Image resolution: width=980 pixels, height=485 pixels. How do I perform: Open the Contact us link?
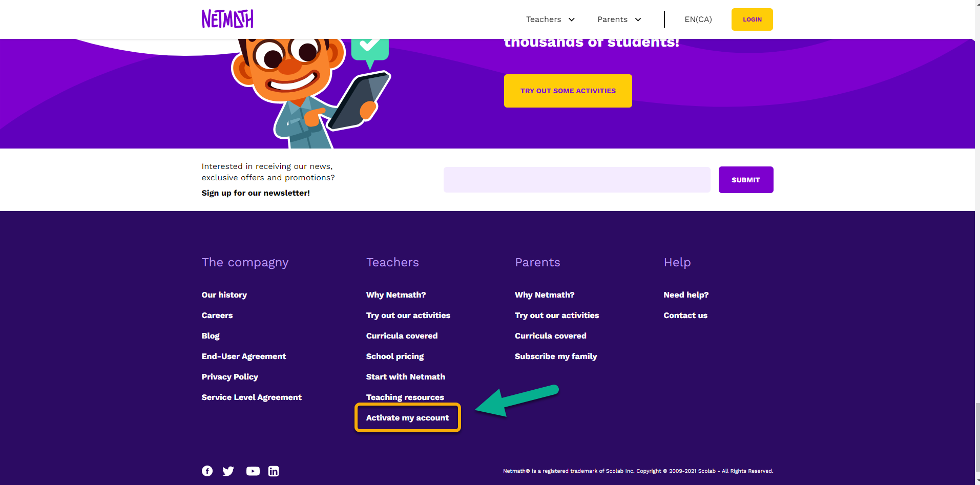685,315
